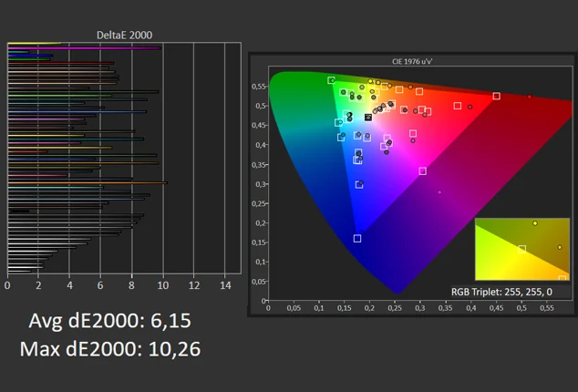
Task: Click "0,45" on CIE horizontal axis
Action: [496, 308]
